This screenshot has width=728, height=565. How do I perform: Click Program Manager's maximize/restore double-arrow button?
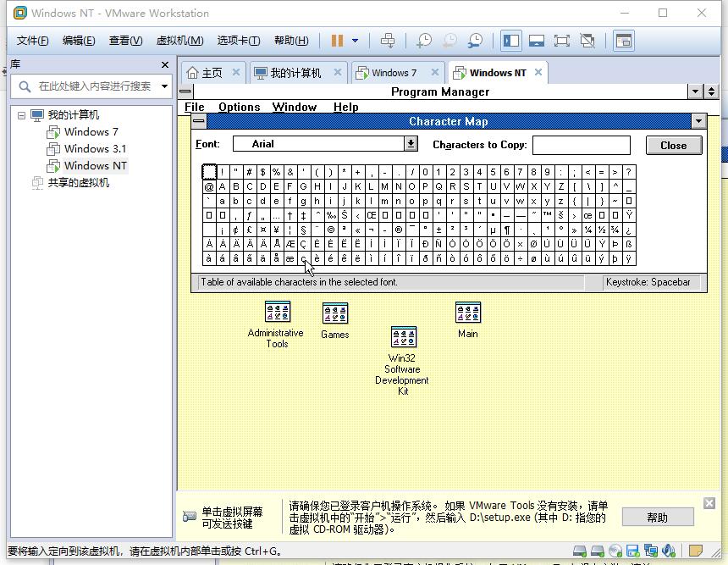pyautogui.click(x=711, y=91)
